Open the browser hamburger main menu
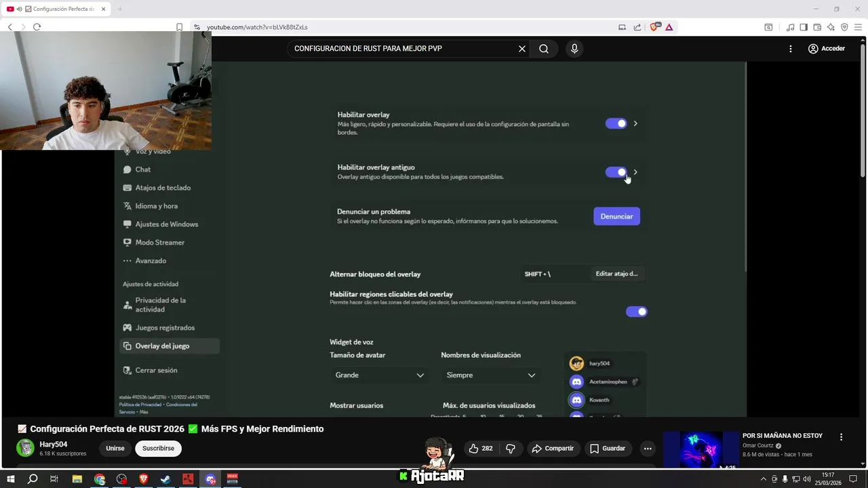The width and height of the screenshot is (868, 488). point(858,27)
